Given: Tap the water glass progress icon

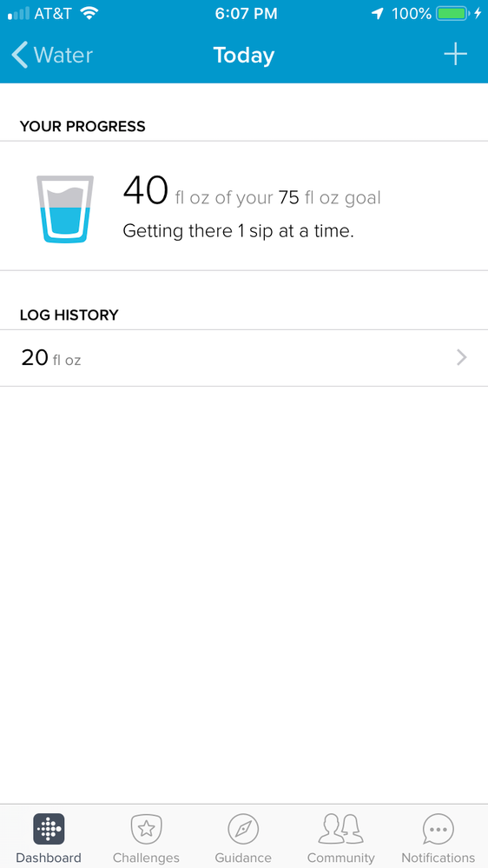Looking at the screenshot, I should [65, 209].
